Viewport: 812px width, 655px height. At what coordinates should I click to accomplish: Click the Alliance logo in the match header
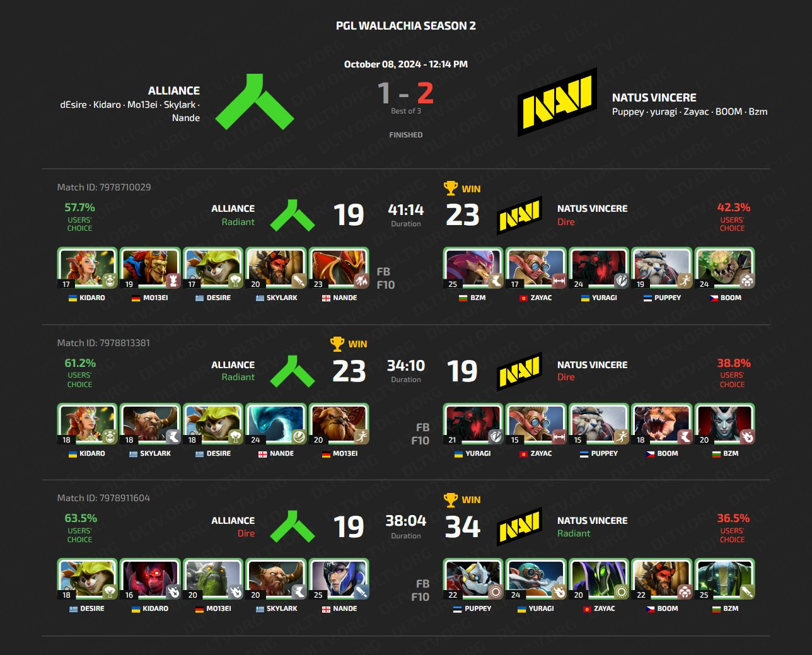point(255,101)
